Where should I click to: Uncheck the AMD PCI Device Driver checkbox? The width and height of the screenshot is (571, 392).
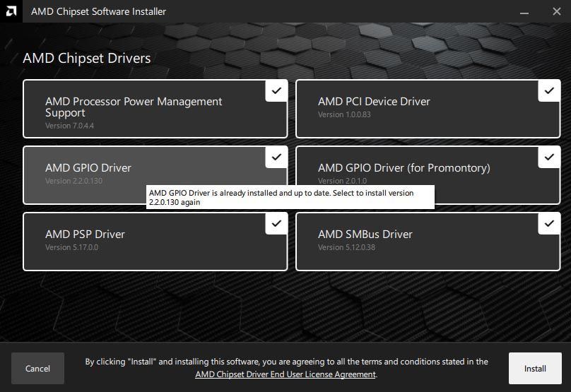(x=549, y=90)
